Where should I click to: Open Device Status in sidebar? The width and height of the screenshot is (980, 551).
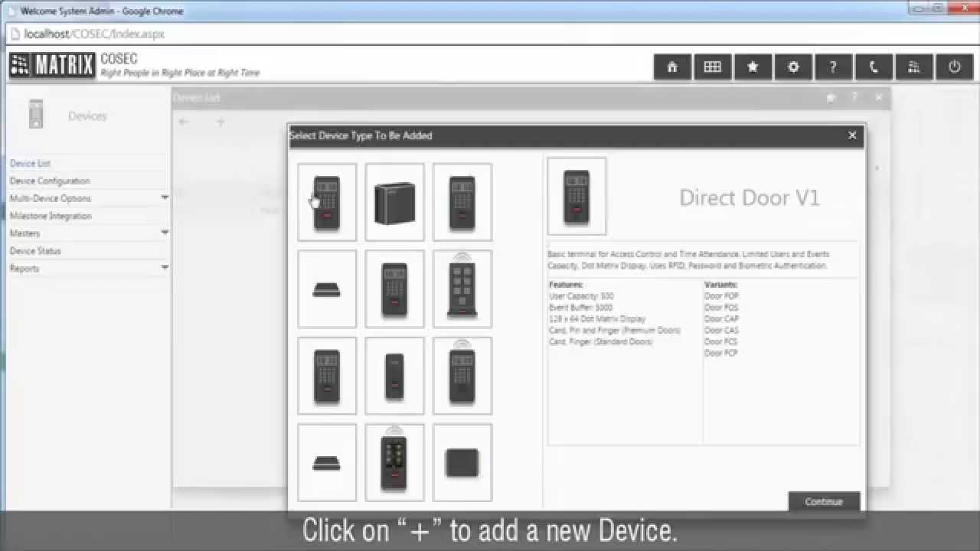35,250
